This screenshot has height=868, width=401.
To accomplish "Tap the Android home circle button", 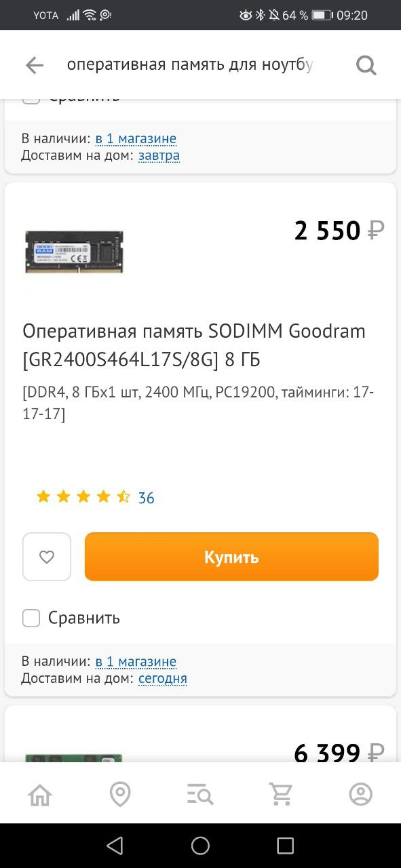I will click(200, 845).
